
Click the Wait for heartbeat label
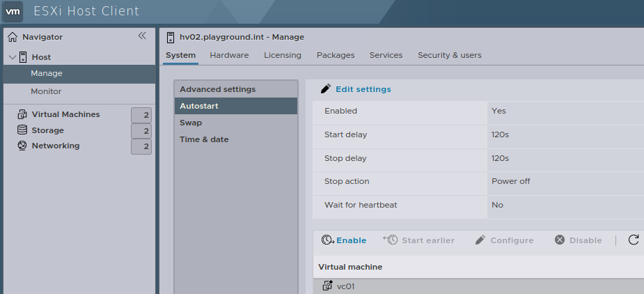point(361,205)
